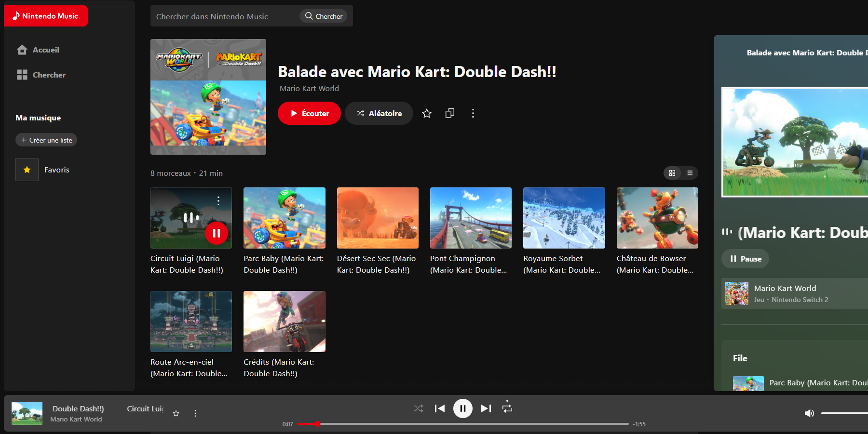The width and height of the screenshot is (868, 434).
Task: Pause the Circuit Luigi track on its thumbnail
Action: (x=217, y=233)
